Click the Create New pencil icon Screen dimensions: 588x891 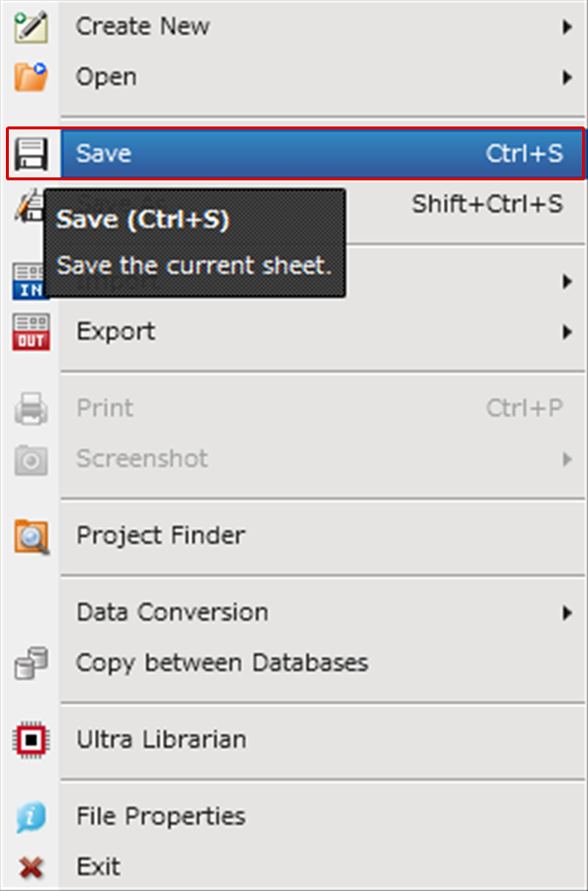30,26
